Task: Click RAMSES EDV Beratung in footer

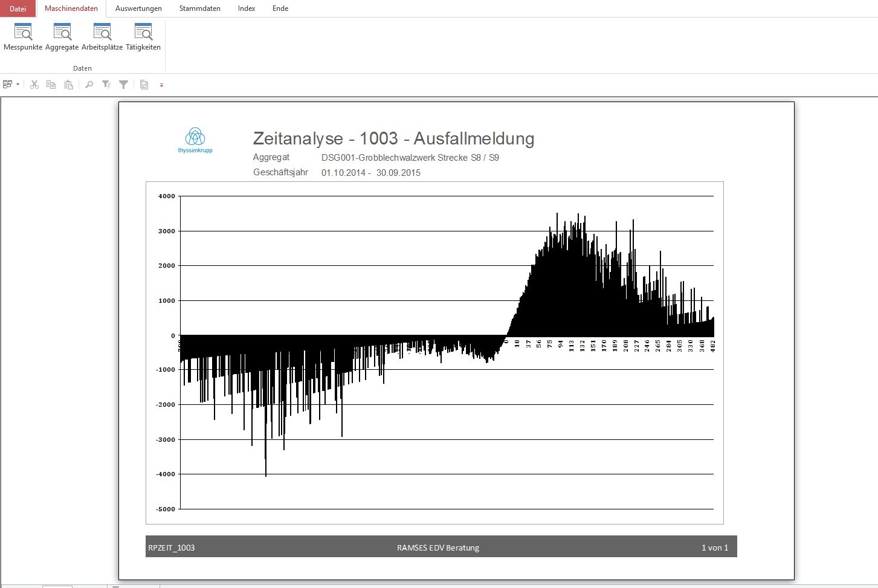Action: pyautogui.click(x=438, y=548)
